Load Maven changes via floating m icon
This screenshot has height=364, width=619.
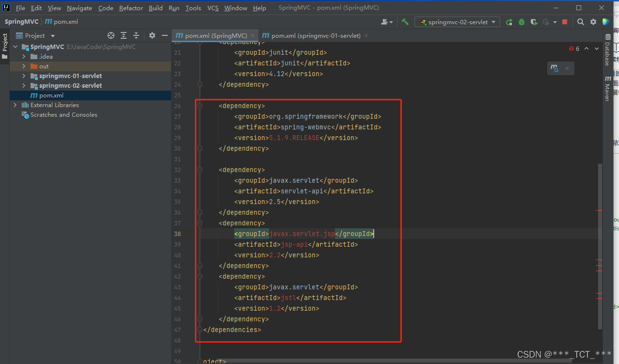click(x=555, y=68)
